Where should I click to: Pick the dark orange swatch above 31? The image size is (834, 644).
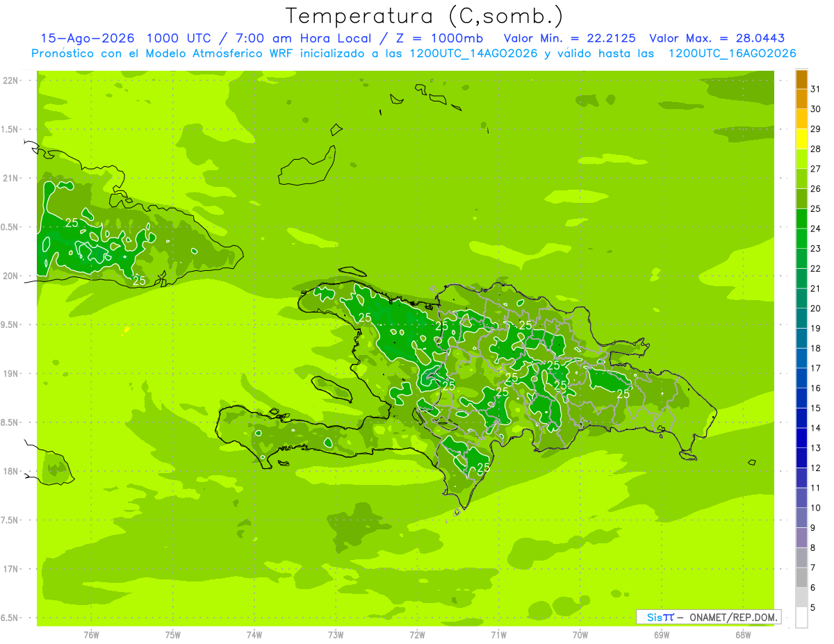(801, 79)
